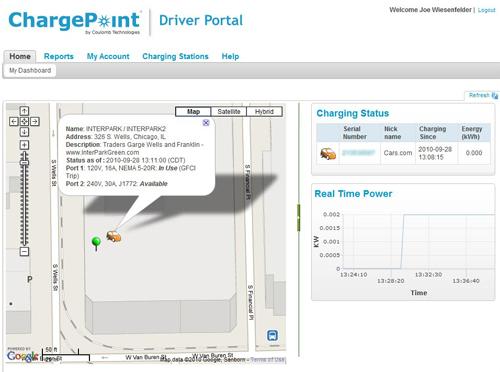Open the My Account tab

pos(108,56)
